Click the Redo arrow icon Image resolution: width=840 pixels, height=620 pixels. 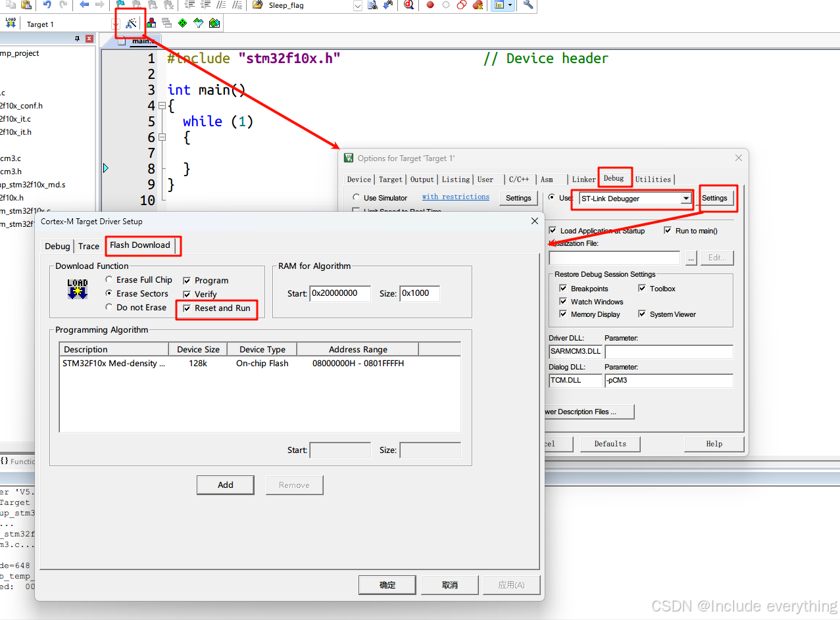[x=63, y=5]
